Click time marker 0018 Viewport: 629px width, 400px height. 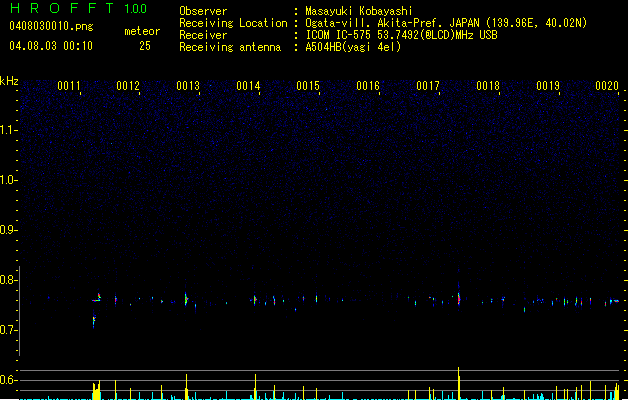(x=488, y=86)
